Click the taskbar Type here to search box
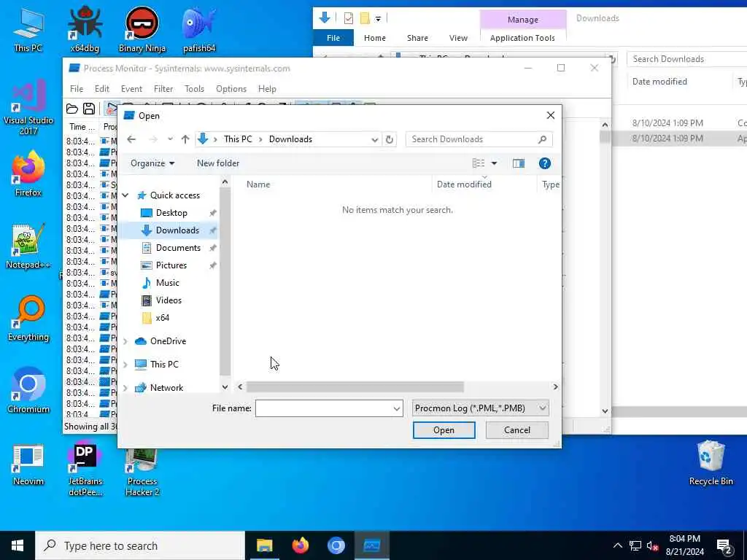Image resolution: width=747 pixels, height=560 pixels. [140, 545]
